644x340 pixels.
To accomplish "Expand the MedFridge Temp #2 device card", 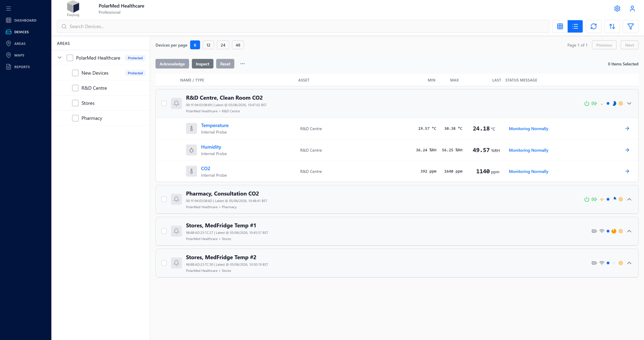I will click(629, 263).
